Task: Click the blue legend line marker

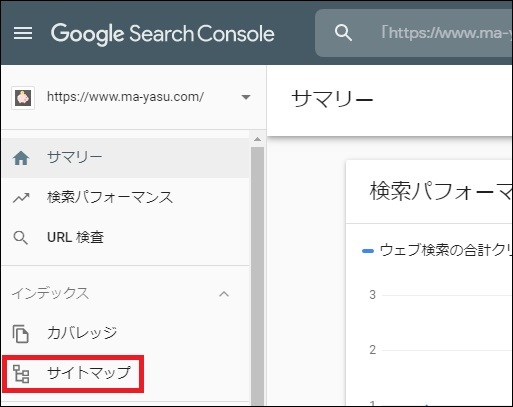Action: point(368,251)
